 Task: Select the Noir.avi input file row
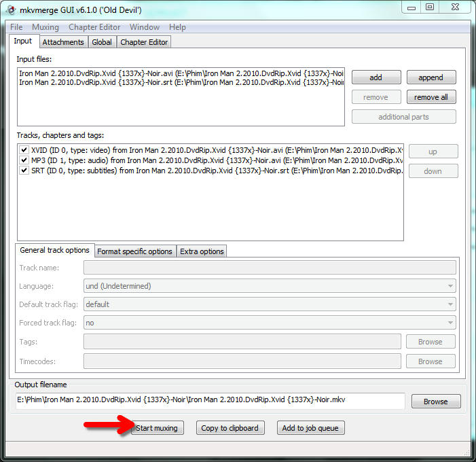(x=181, y=73)
